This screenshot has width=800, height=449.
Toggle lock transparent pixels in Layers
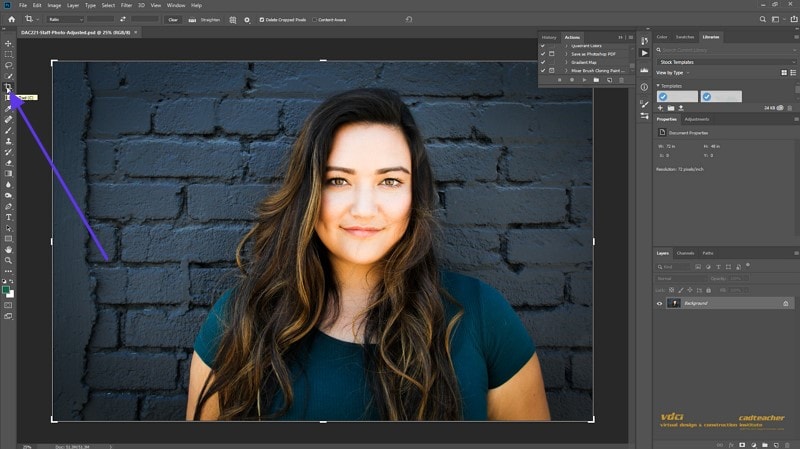671,290
